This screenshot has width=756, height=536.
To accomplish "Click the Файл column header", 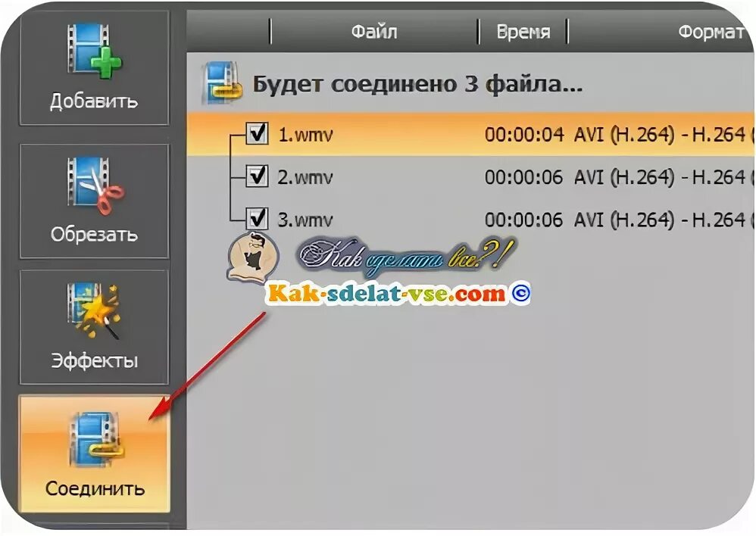I will click(x=374, y=32).
